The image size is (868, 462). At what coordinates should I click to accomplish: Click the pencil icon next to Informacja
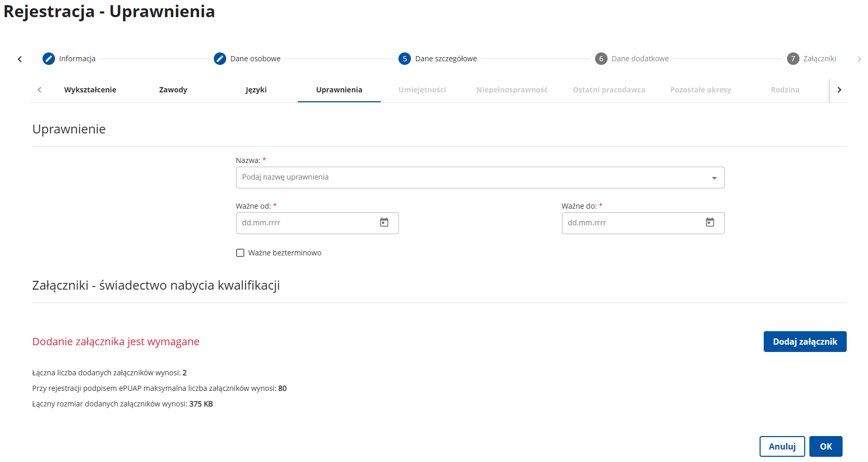(x=49, y=59)
